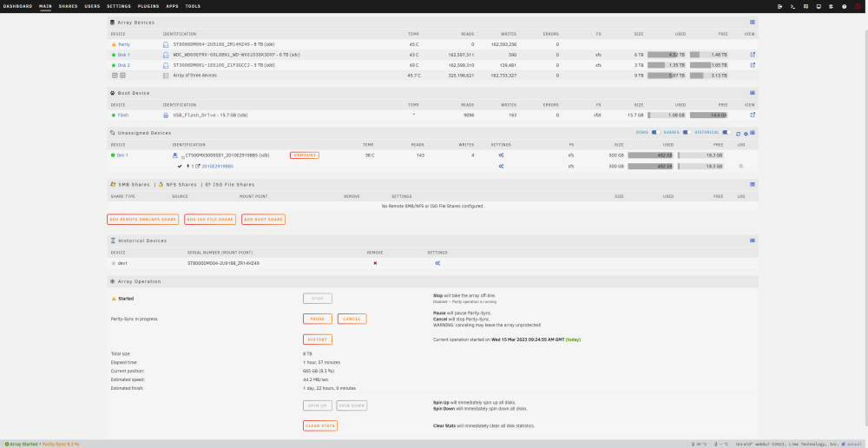Collapse array rows with down-arrow box icon
The width and height of the screenshot is (868, 448).
click(115, 76)
